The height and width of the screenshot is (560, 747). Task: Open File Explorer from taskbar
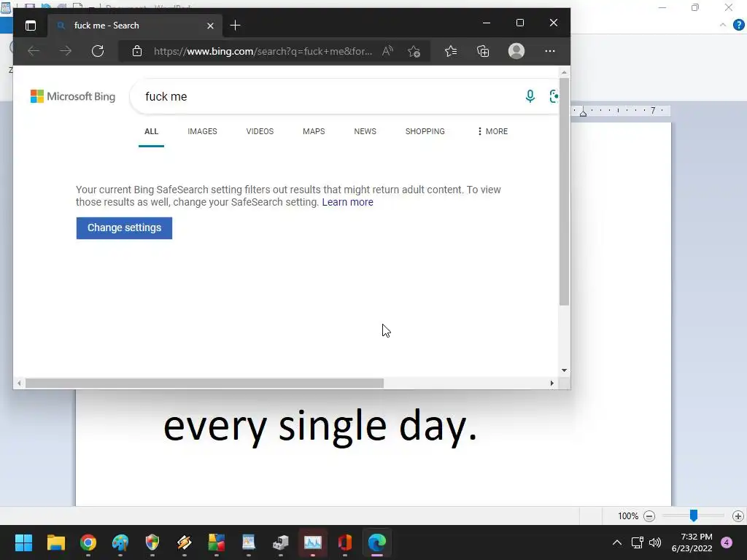click(x=55, y=542)
